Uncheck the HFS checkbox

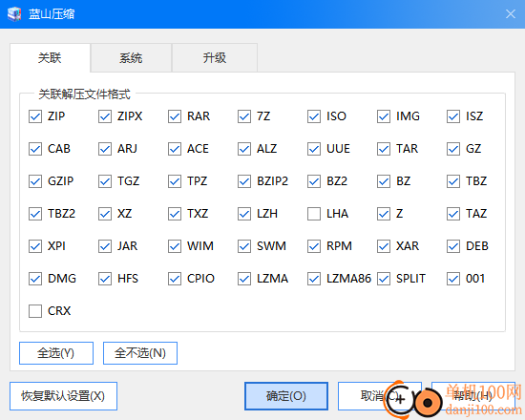pyautogui.click(x=105, y=279)
